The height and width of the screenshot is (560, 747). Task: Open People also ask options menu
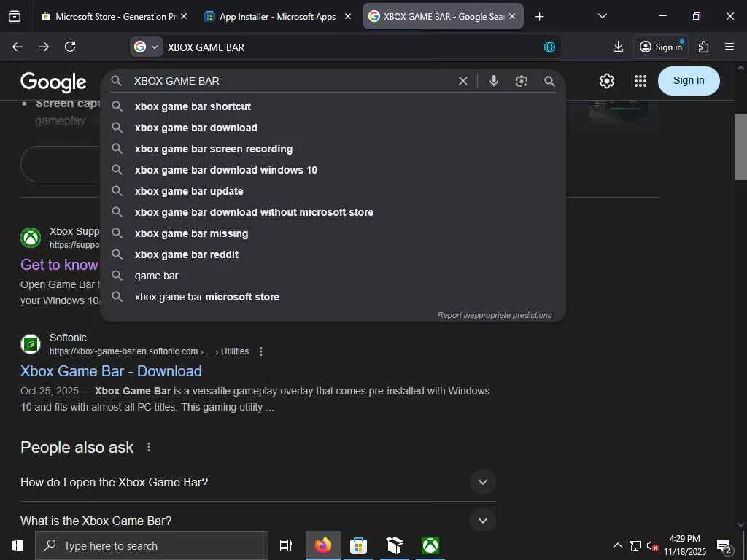(x=149, y=447)
